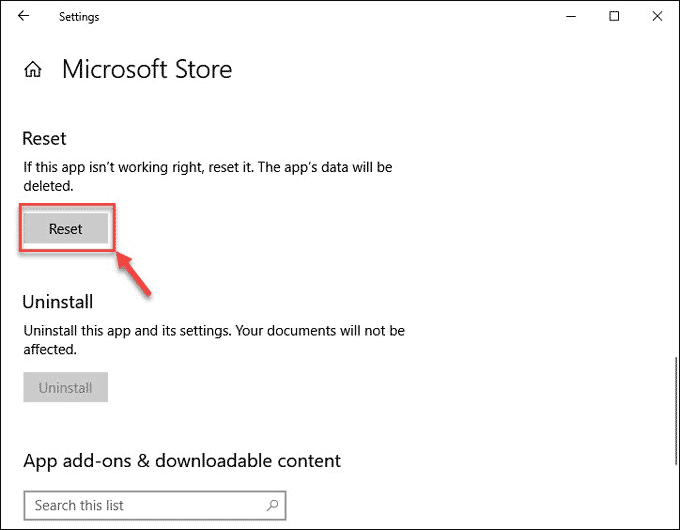Click the empty title bar area
The width and height of the screenshot is (680, 530).
coord(330,16)
